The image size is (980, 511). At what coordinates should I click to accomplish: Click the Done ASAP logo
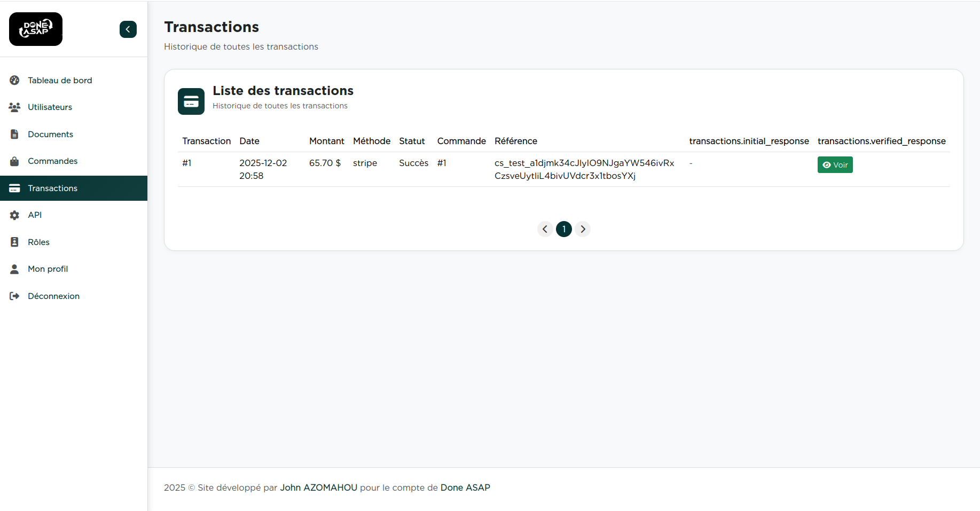[36, 29]
